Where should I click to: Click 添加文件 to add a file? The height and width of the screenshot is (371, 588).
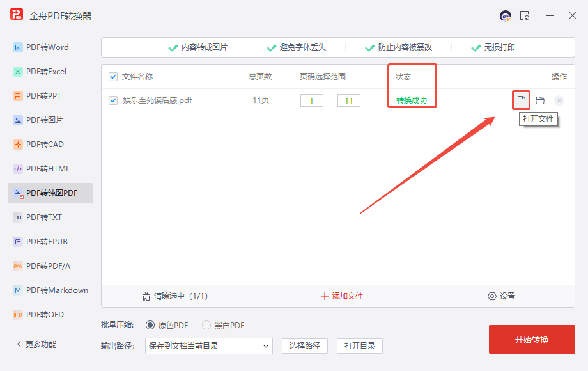pyautogui.click(x=342, y=296)
